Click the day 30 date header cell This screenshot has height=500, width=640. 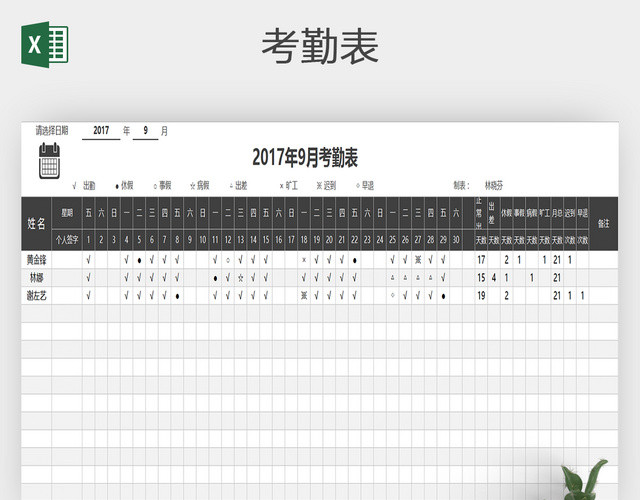coord(456,240)
